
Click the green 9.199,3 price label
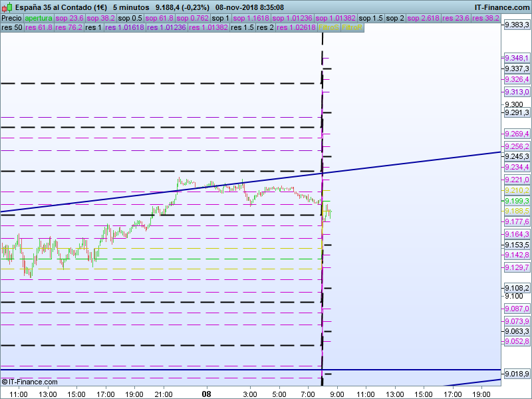pyautogui.click(x=516, y=200)
